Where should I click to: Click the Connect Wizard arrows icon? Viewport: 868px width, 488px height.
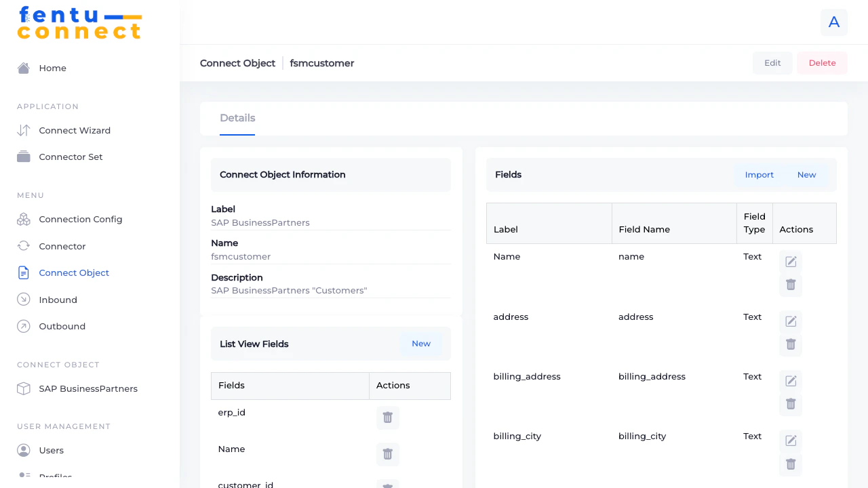24,130
